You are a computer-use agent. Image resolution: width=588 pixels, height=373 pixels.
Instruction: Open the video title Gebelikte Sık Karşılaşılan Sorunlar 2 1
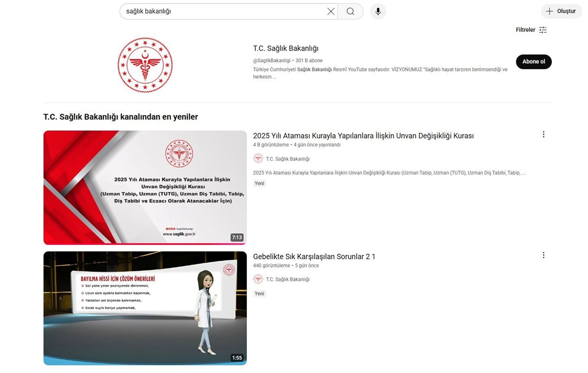[314, 257]
